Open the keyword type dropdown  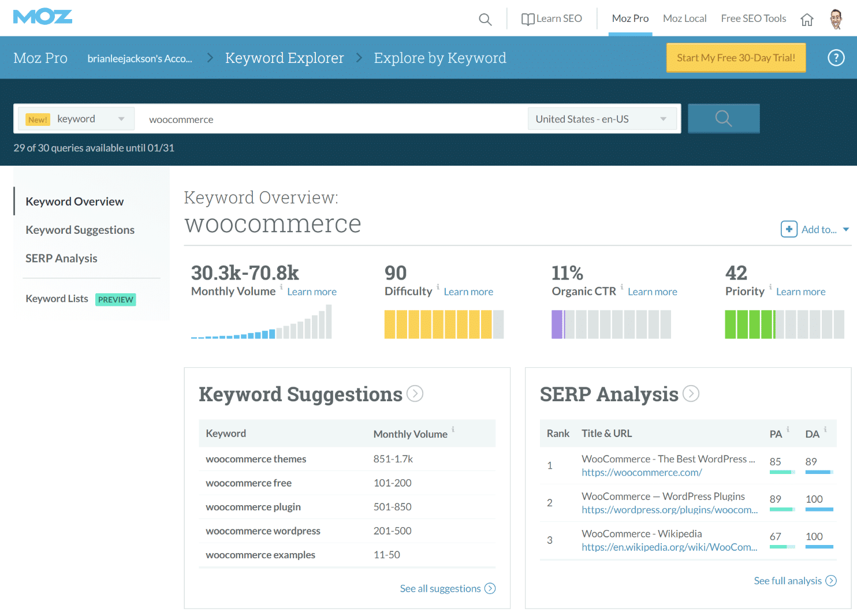[121, 118]
